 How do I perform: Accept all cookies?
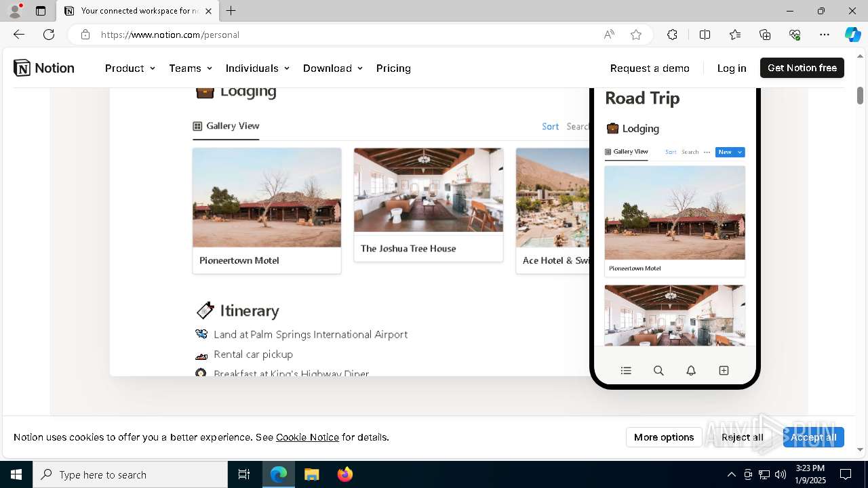(813, 437)
